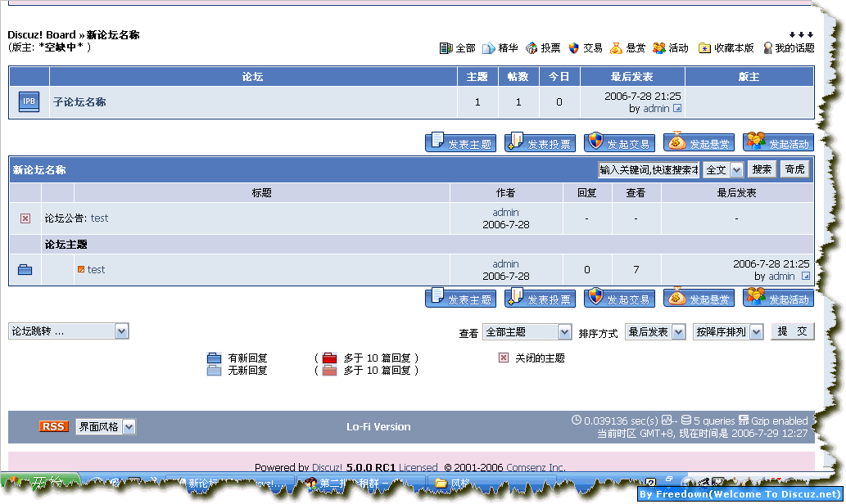
Task: Click upper 发起悬赏 reward button
Action: 699,142
